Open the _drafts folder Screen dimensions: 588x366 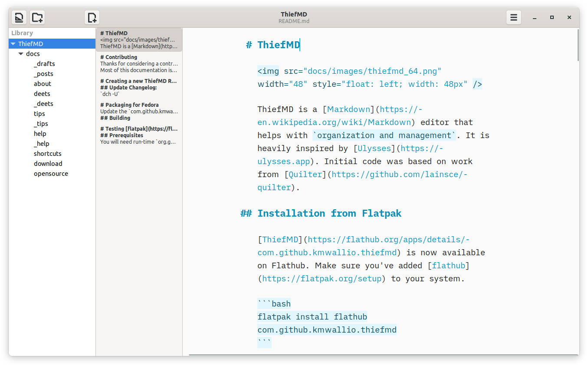[44, 64]
